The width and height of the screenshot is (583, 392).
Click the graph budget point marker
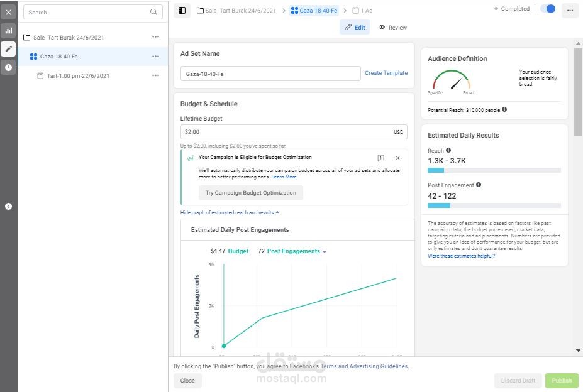tap(224, 346)
